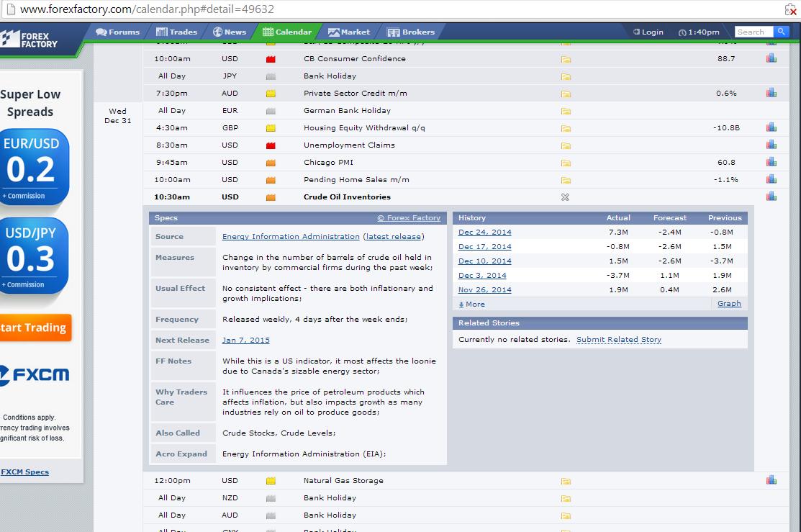The width and height of the screenshot is (801, 532).
Task: Open detail folder for CB Consumer Confidence
Action: click(566, 59)
